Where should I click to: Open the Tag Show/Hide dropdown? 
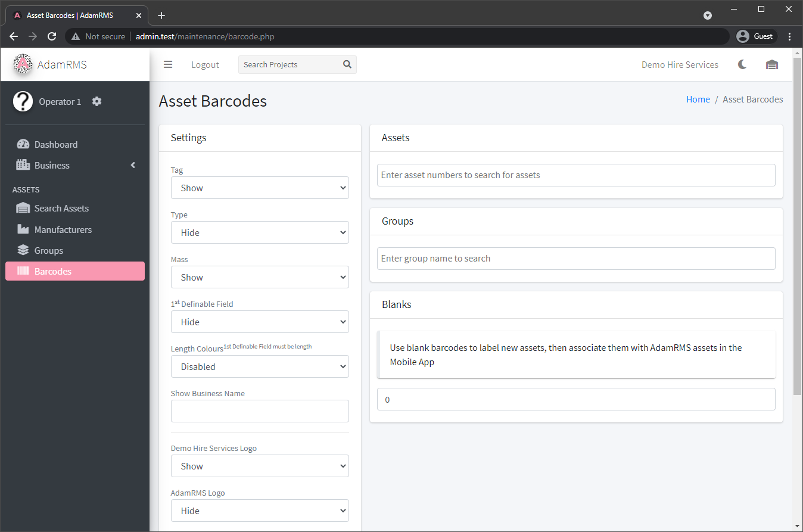click(260, 188)
